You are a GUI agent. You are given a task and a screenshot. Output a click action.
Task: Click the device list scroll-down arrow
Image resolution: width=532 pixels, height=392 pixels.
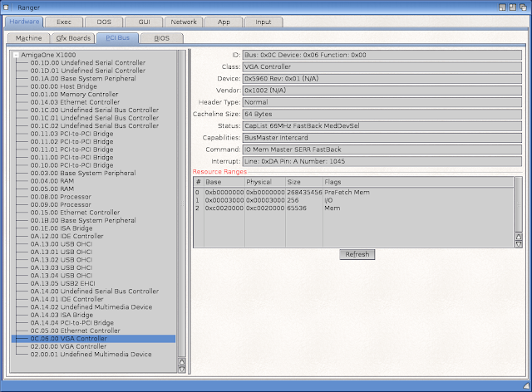[181, 369]
